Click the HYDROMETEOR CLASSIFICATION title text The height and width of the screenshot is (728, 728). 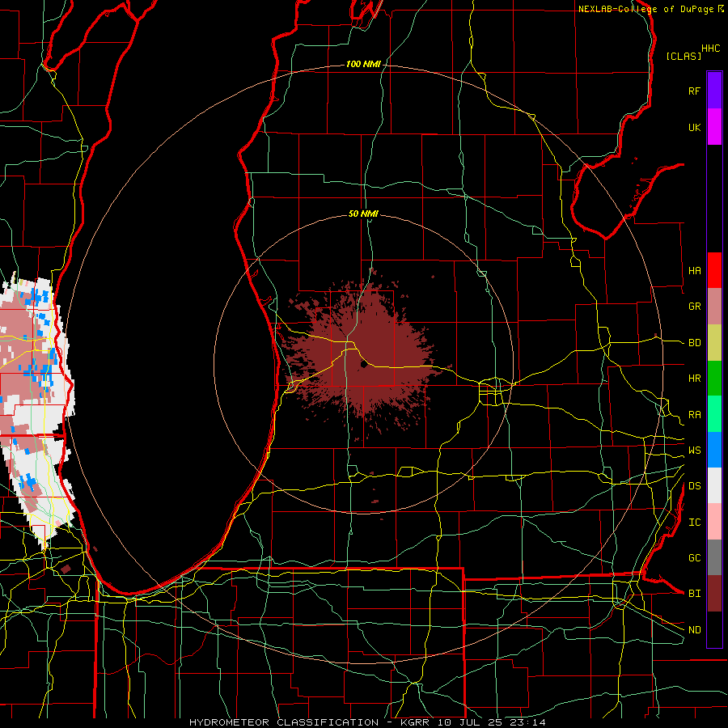pos(284,722)
